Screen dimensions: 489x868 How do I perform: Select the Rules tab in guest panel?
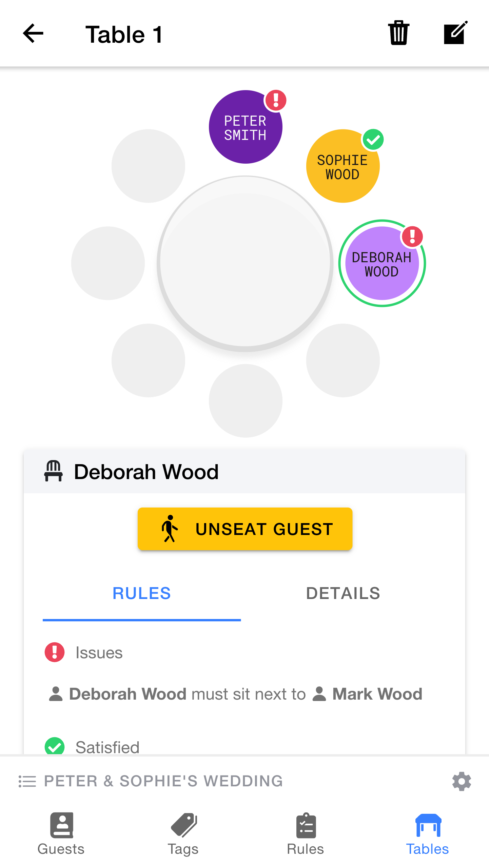(142, 593)
